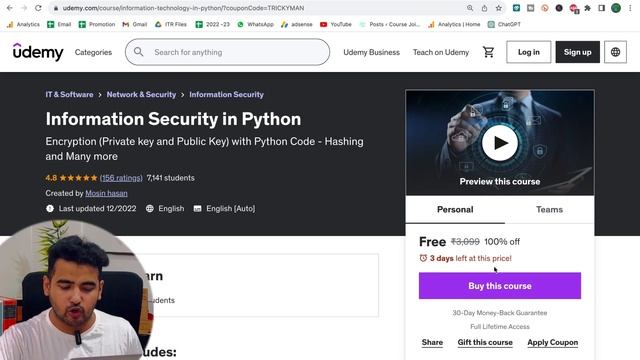640x360 pixels.
Task: Click the 7,141 students text
Action: coord(171,178)
